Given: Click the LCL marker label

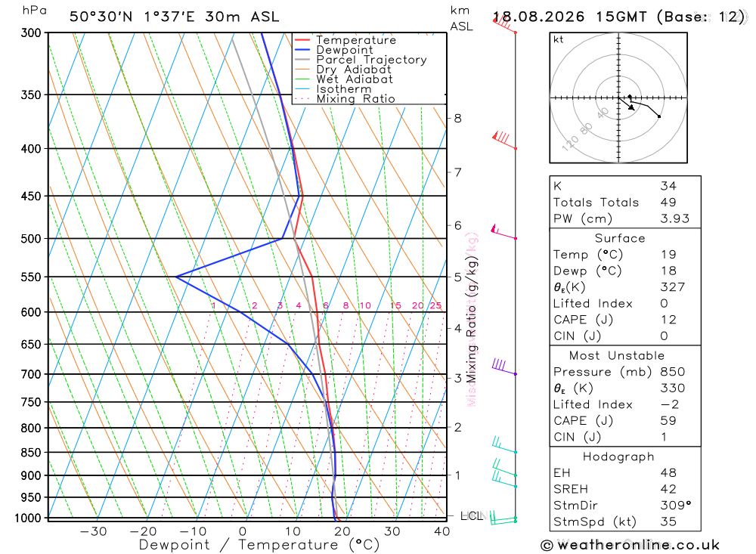Looking at the screenshot, I should [472, 516].
